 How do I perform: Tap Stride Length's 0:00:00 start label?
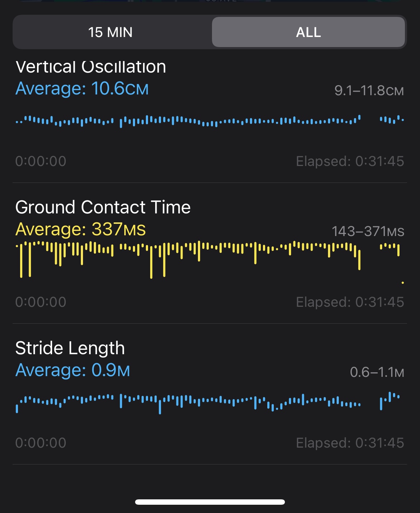(x=41, y=443)
